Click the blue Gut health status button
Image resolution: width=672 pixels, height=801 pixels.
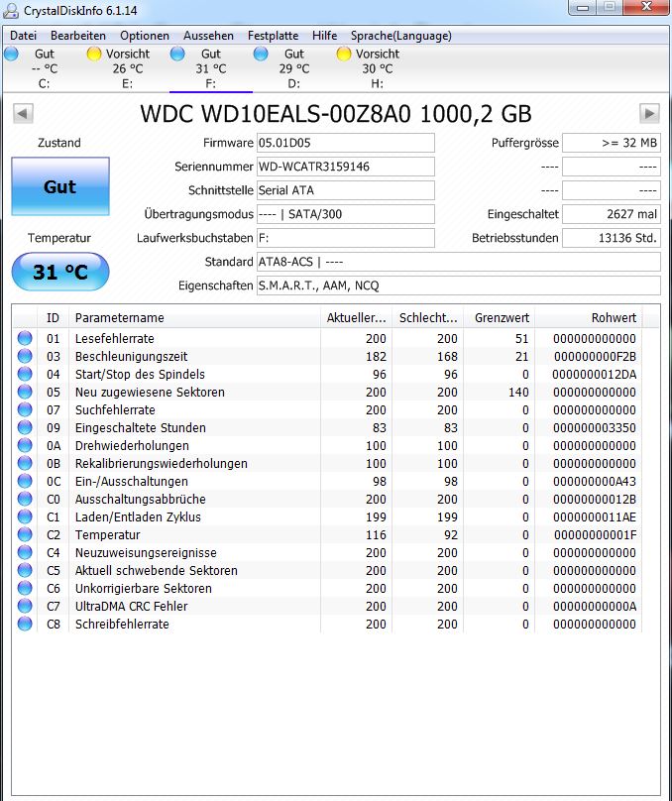coord(60,186)
